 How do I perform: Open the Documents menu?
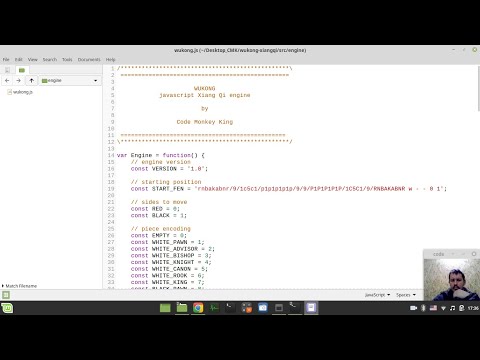(89, 59)
